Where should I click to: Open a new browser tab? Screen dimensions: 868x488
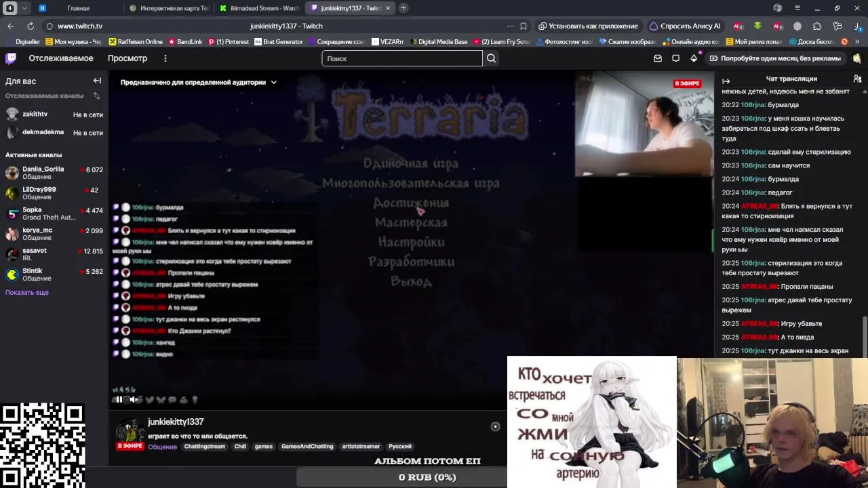[x=403, y=8]
